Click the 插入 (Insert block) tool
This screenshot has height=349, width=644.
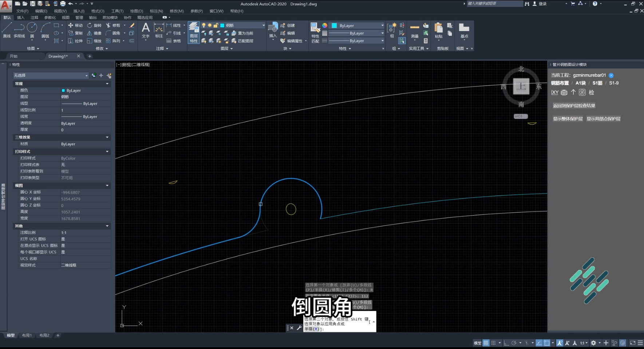tap(273, 30)
